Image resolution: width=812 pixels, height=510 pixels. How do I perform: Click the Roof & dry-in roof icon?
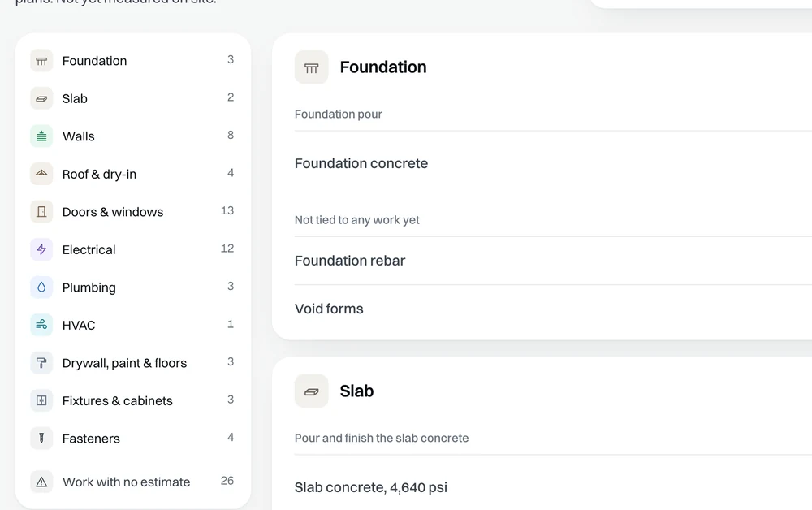[x=41, y=174]
